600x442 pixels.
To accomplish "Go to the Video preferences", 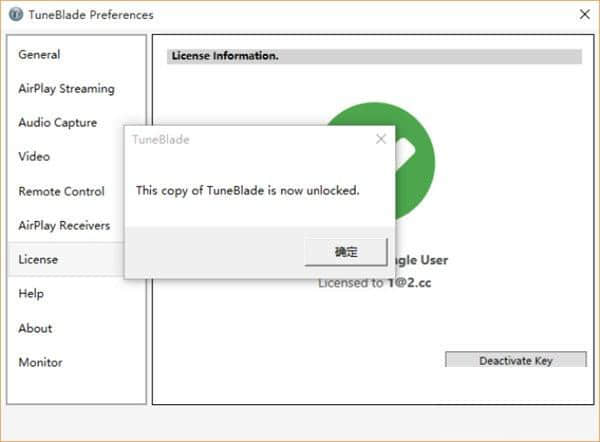I will click(34, 157).
